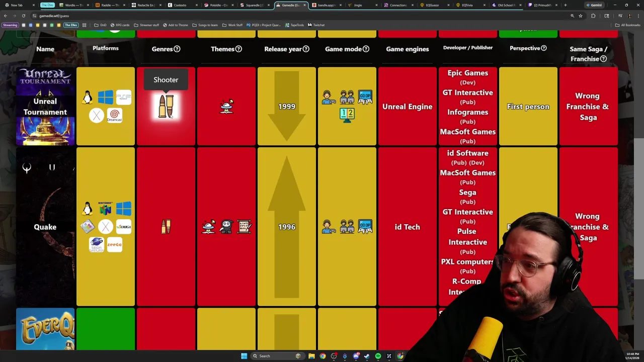Open the DnD bookmarks folder

pos(100,25)
